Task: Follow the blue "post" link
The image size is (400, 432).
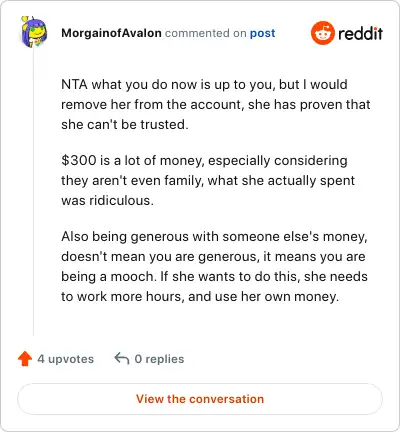Action: (x=263, y=33)
